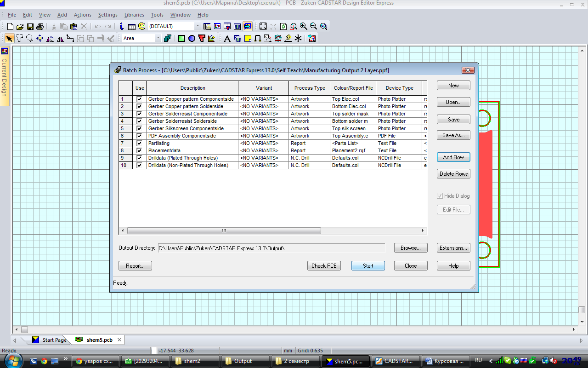
Task: Expand hidden Quick Launch icons chevron in taskbar
Action: (66, 358)
